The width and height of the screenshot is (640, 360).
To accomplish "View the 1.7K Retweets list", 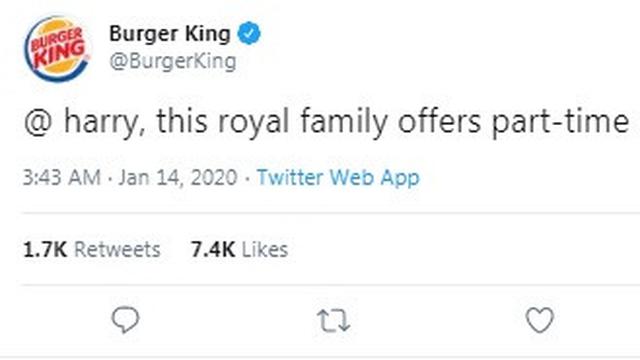I will click(x=92, y=249).
